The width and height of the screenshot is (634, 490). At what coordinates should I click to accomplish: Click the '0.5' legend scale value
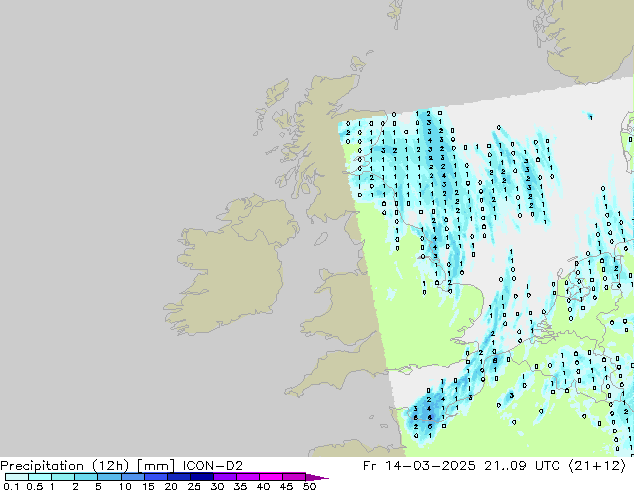tap(35, 486)
